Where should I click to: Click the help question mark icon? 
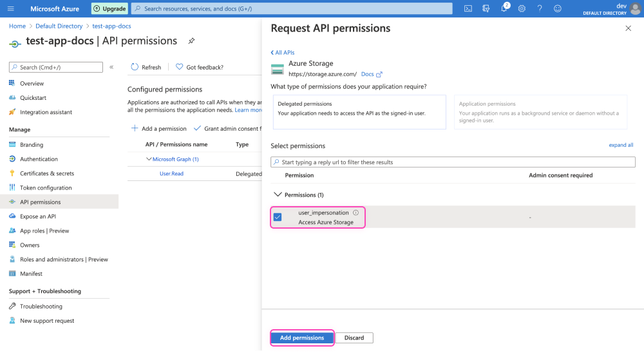point(540,8)
